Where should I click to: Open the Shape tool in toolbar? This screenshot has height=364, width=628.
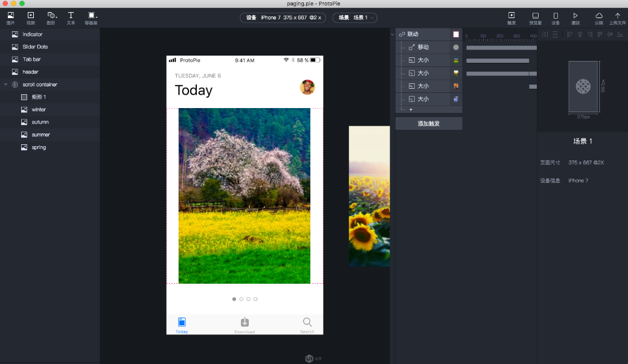pyautogui.click(x=51, y=18)
